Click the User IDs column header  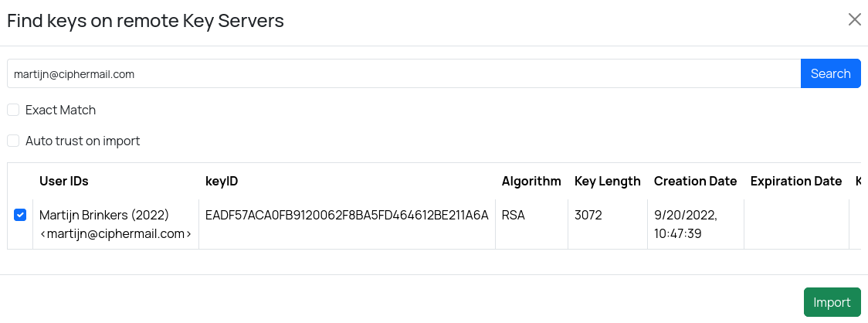point(64,181)
